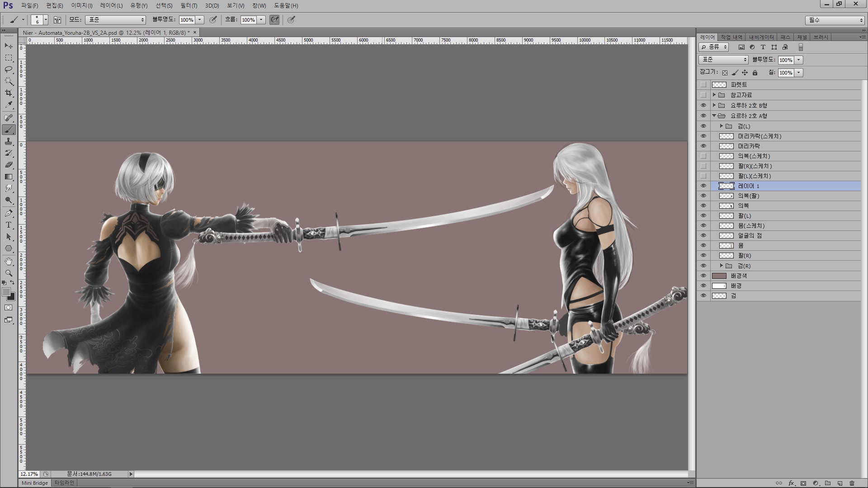Select the Pen tool

point(9,213)
